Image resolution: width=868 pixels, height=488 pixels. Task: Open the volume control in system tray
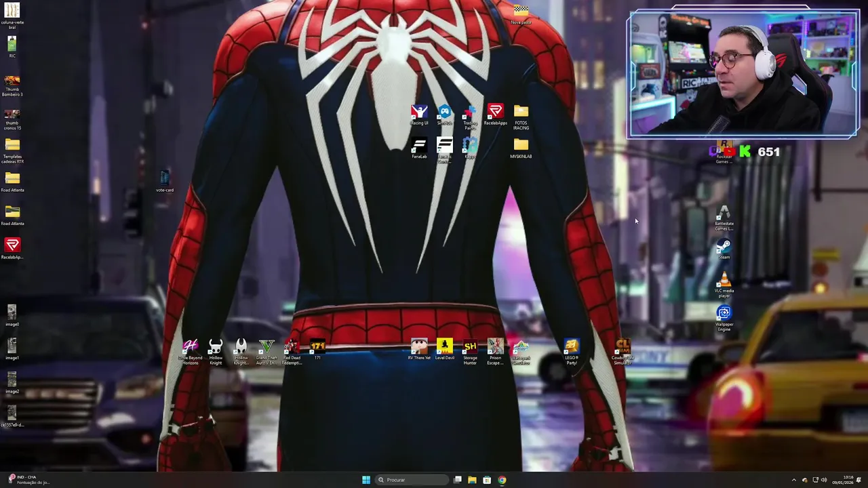(x=824, y=480)
